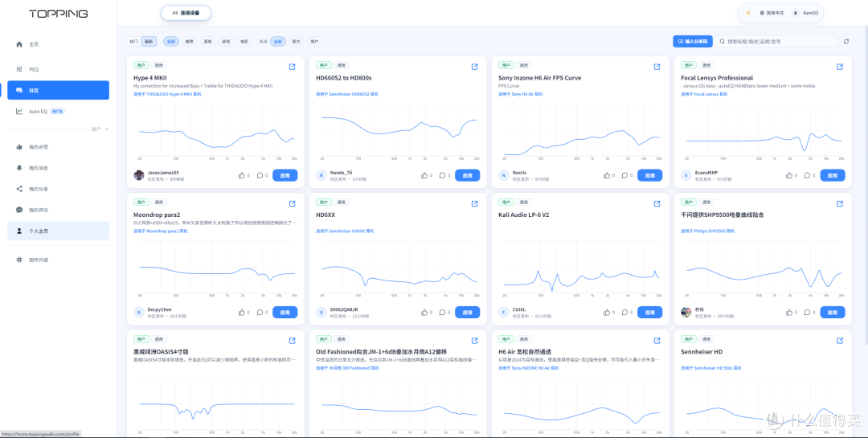This screenshot has height=438, width=868.
Task: Open 我的评论 in the sidebar
Action: pos(58,210)
